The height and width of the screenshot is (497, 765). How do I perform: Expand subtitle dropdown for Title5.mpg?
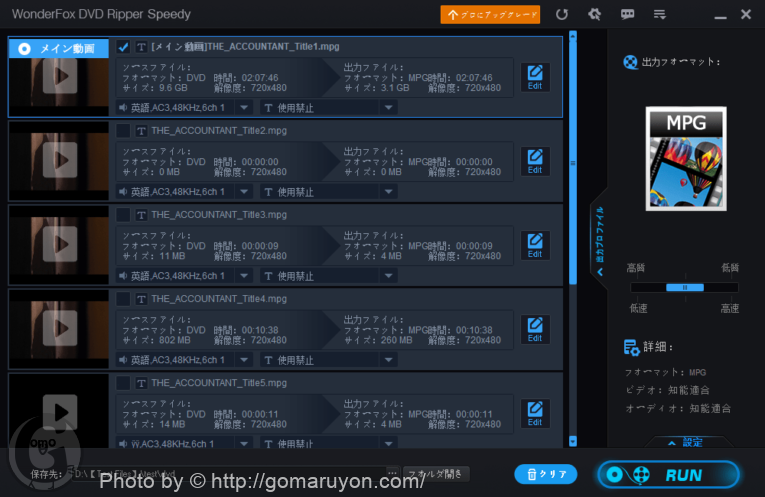point(388,443)
